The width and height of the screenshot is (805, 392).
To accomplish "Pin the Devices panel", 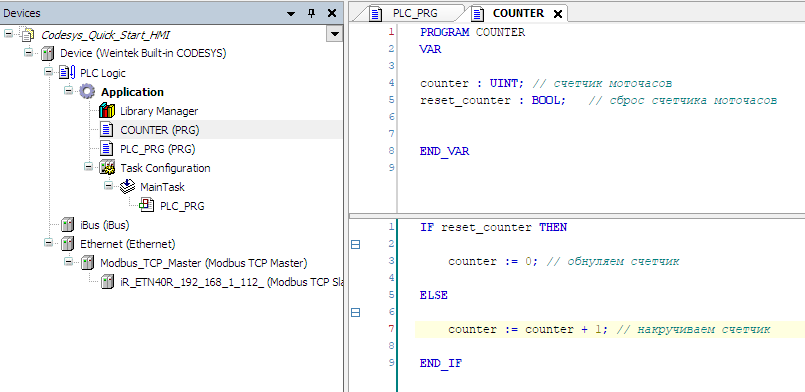I will (312, 13).
